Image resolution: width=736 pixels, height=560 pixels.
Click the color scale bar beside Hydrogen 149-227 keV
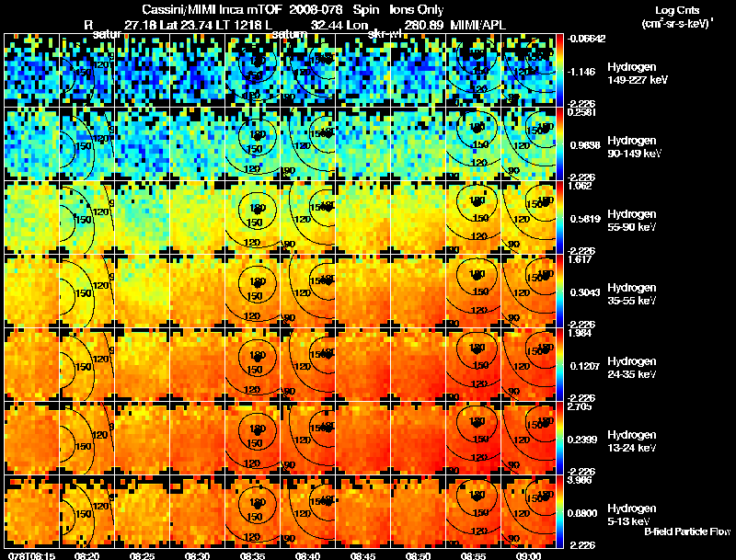click(x=559, y=71)
